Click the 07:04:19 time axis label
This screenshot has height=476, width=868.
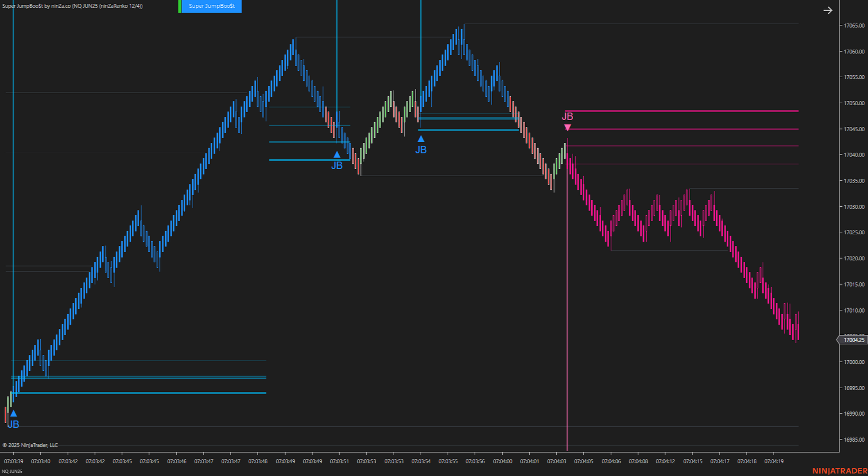click(x=773, y=461)
